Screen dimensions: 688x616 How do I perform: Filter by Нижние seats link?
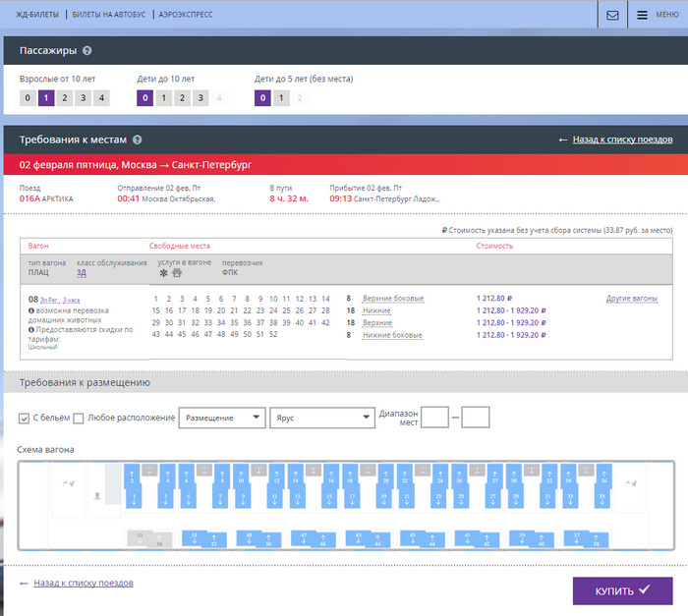(376, 310)
